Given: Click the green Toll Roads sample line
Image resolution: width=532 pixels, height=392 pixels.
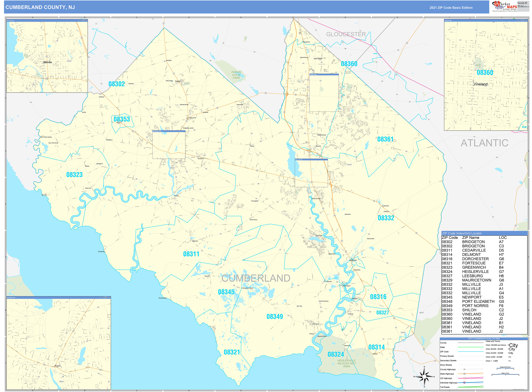Looking at the screenshot, I should (470, 387).
